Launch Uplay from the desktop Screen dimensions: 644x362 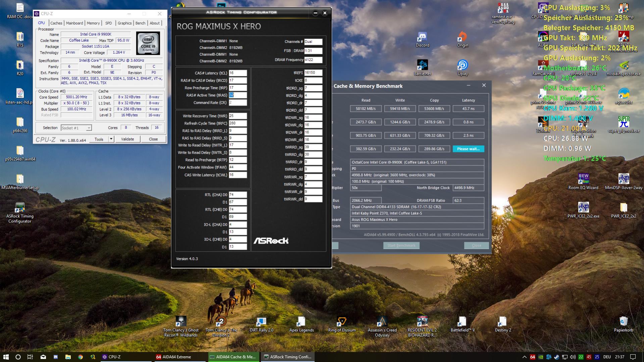pyautogui.click(x=462, y=68)
